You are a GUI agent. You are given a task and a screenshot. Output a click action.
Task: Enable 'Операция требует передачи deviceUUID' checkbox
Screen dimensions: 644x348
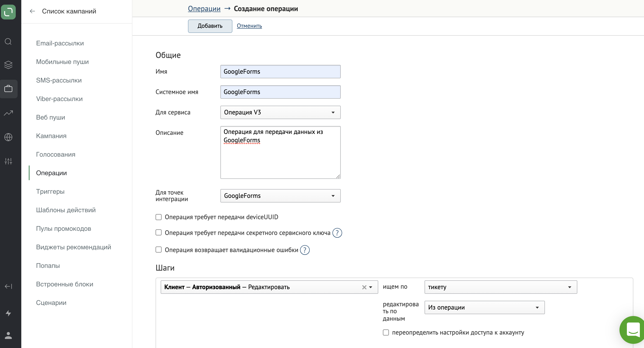pos(159,217)
